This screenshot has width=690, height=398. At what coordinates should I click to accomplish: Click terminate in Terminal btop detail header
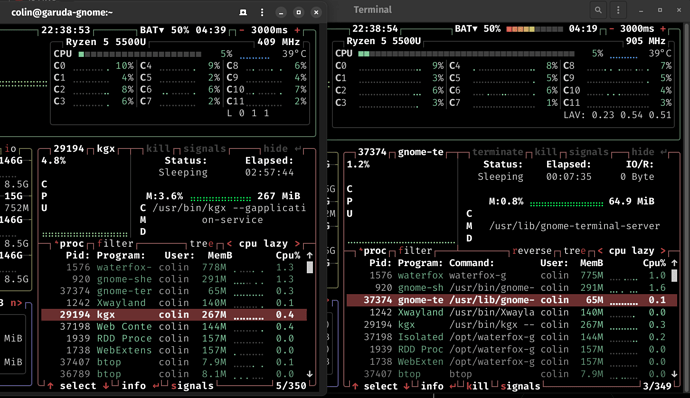(x=497, y=152)
